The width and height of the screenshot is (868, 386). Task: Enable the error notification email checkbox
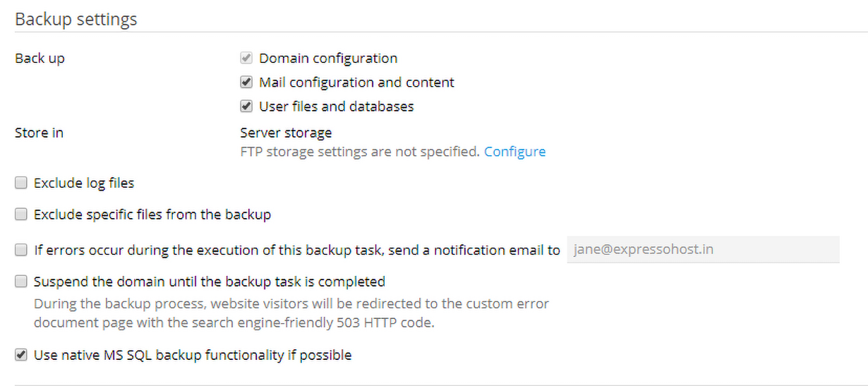21,250
